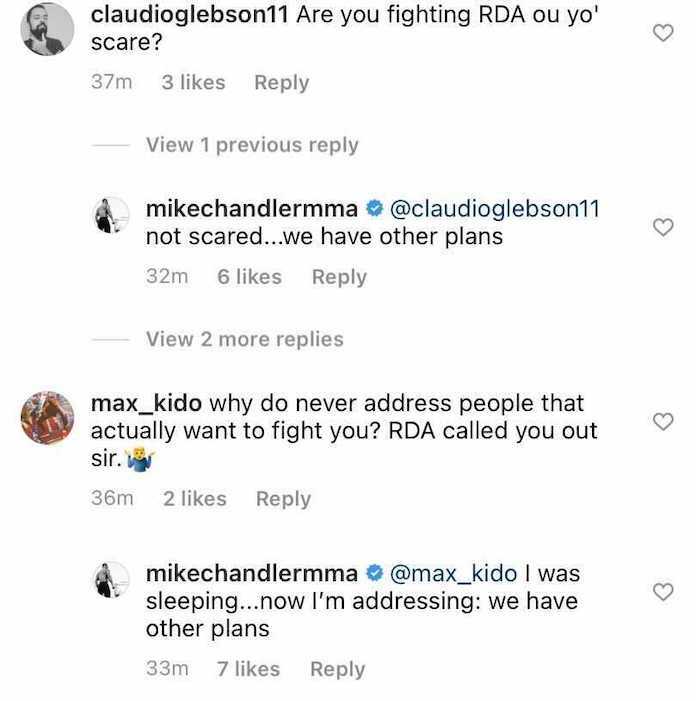Reply to max_kido's comment
This screenshot has height=701, width=696.
tap(283, 498)
